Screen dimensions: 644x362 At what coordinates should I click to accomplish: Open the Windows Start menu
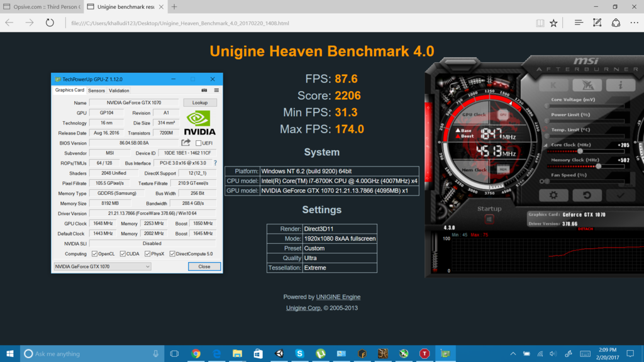click(x=10, y=353)
